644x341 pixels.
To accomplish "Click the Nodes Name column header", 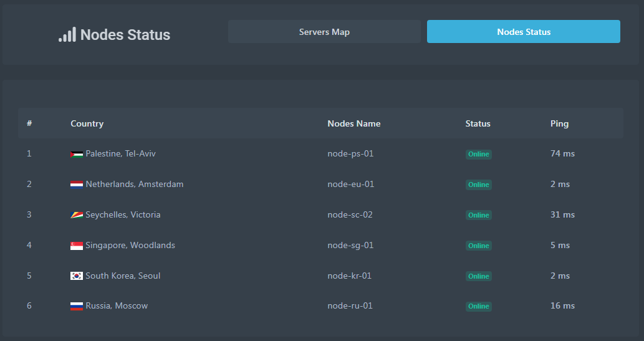I will (353, 123).
